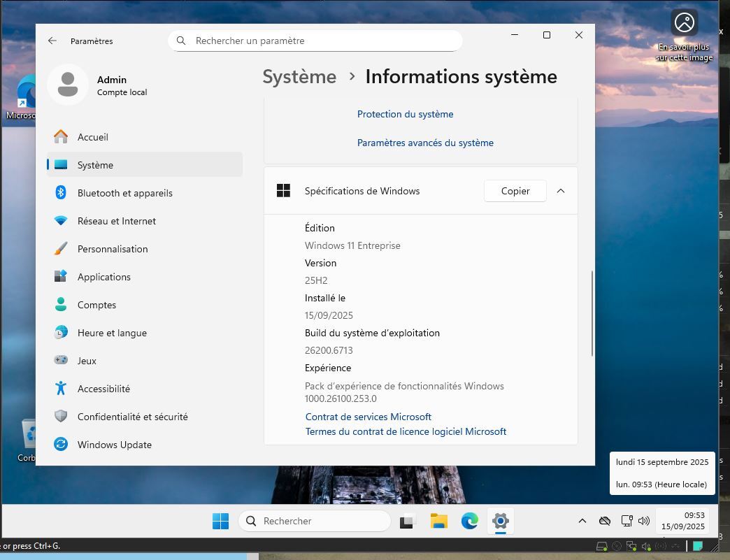The image size is (730, 560).
Task: Select Réseau et Internet in sidebar
Action: pyautogui.click(x=116, y=221)
